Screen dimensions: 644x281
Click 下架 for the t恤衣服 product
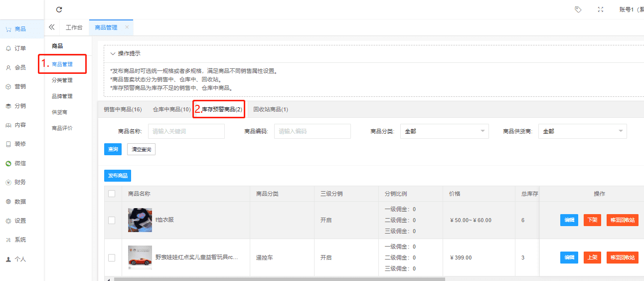pos(592,220)
